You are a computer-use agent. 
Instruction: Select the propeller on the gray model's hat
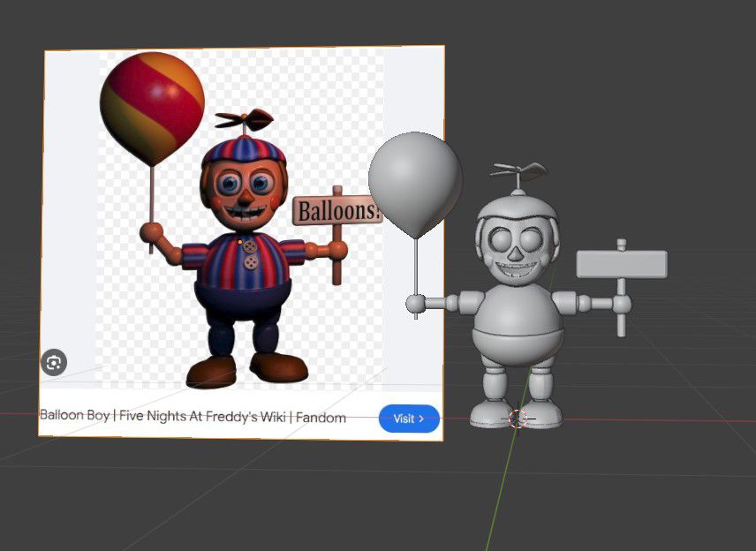[518, 171]
